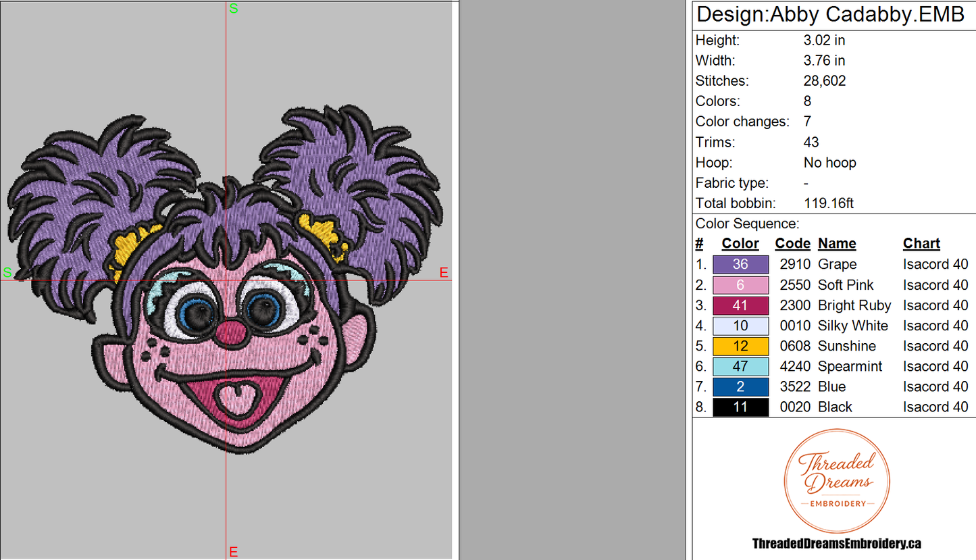This screenshot has height=560, width=976.
Task: Click the Colors value 8
Action: [807, 101]
